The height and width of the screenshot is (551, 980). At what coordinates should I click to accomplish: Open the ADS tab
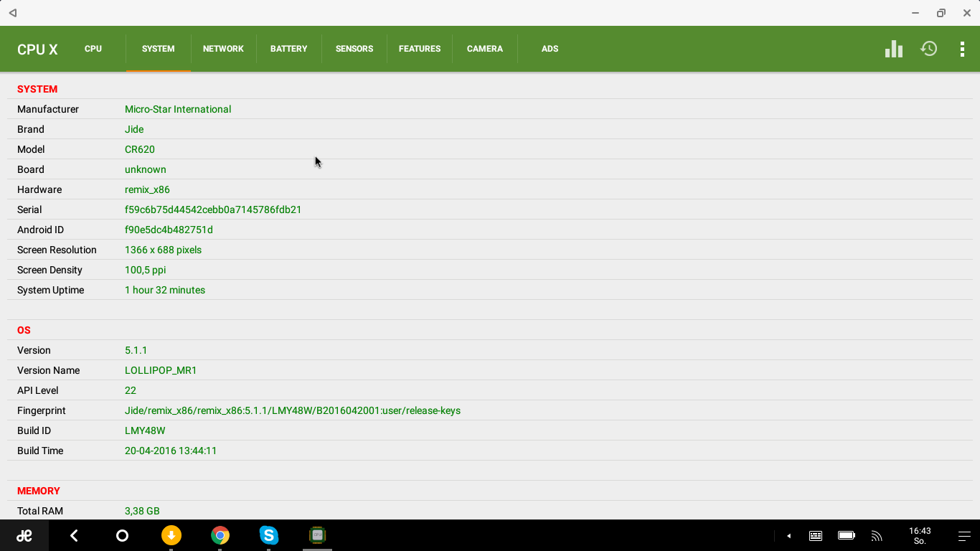point(550,49)
